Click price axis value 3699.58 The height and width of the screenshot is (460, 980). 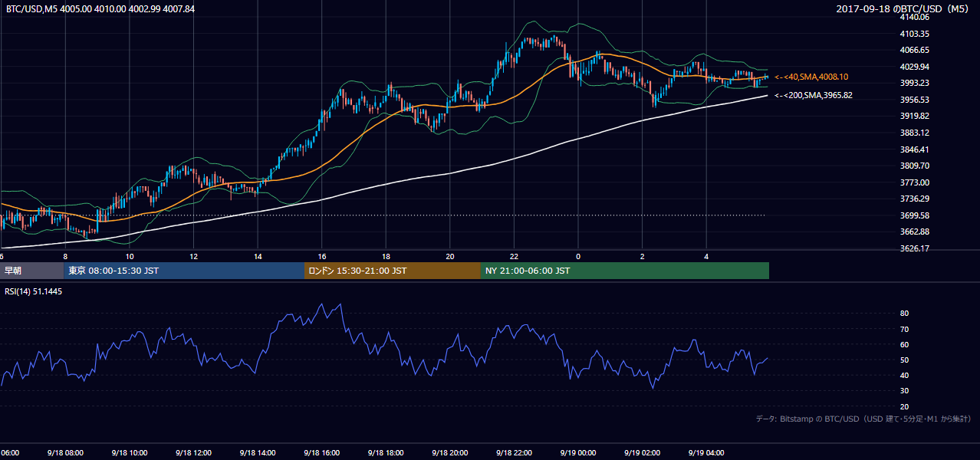(915, 215)
